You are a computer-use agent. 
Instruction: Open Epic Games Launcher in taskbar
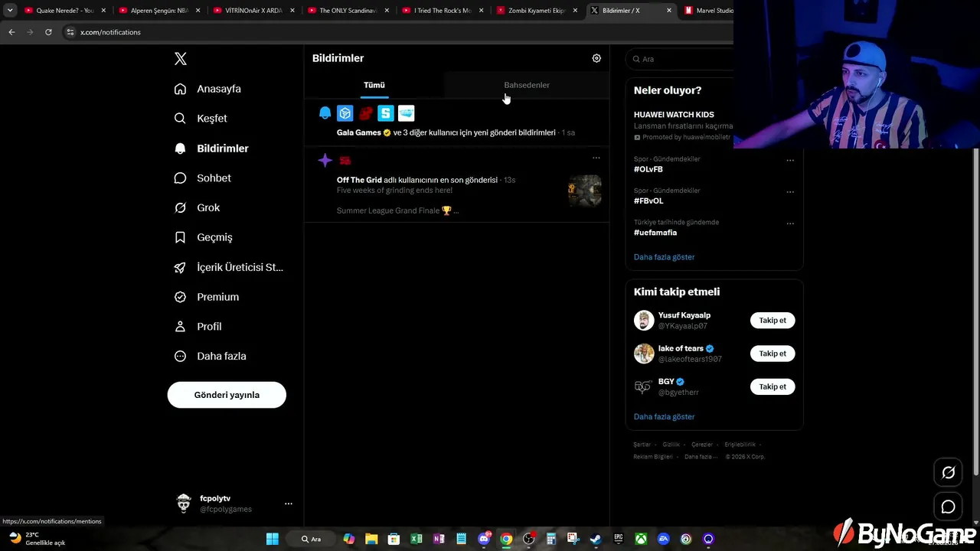tap(618, 539)
